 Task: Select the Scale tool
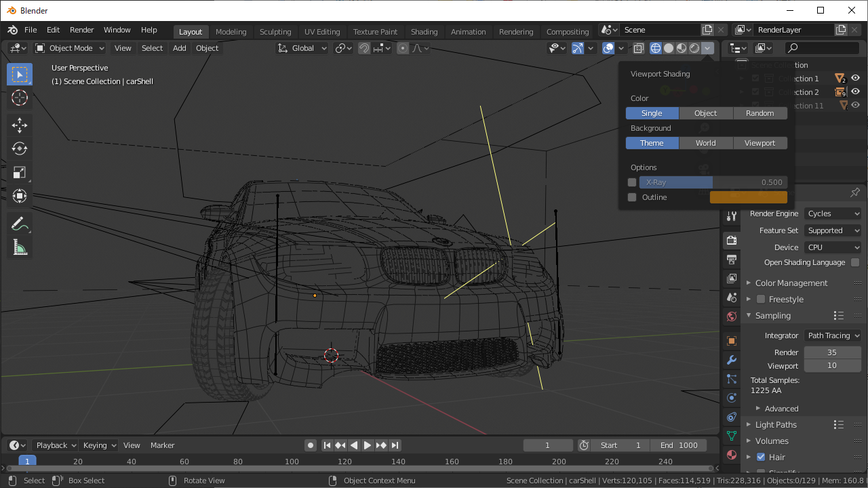20,172
